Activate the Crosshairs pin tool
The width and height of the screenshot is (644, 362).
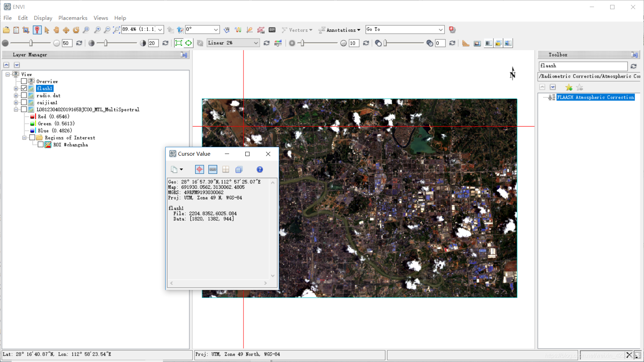tap(37, 30)
